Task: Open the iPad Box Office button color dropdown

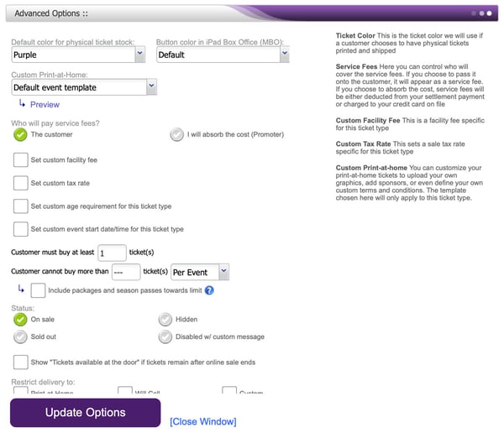Action: coord(223,55)
